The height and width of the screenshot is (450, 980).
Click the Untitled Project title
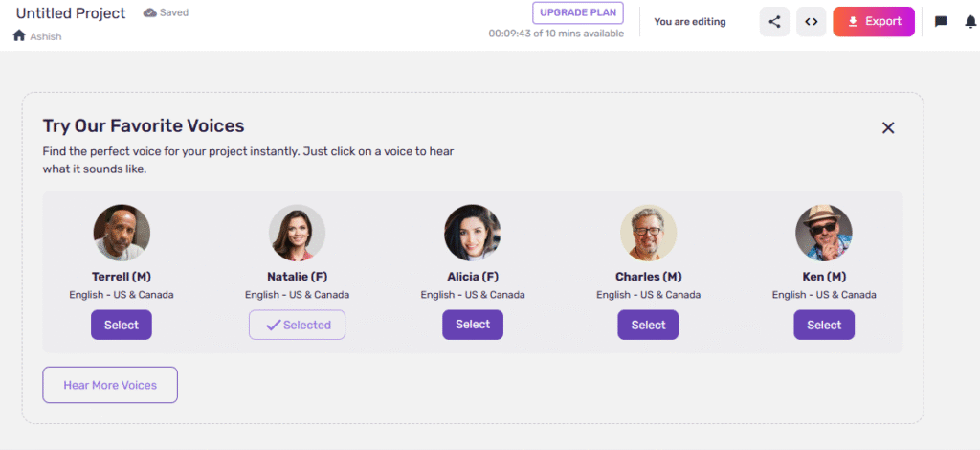tap(71, 13)
